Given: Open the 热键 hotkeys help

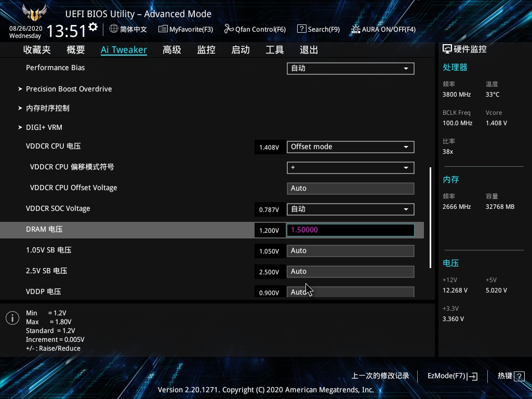Looking at the screenshot, I should (511, 376).
